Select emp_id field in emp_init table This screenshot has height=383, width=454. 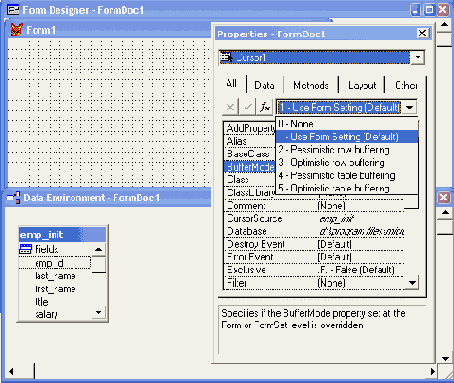(55, 263)
